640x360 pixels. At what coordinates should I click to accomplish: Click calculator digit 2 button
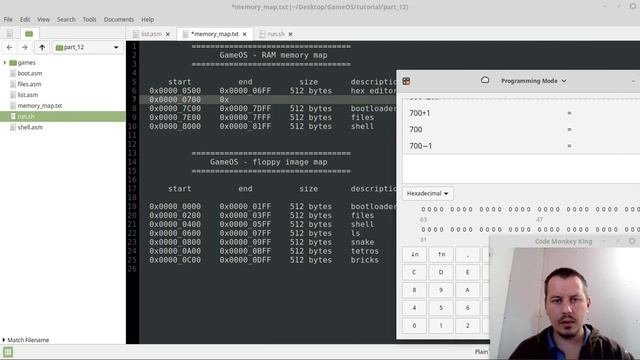[x=468, y=326]
